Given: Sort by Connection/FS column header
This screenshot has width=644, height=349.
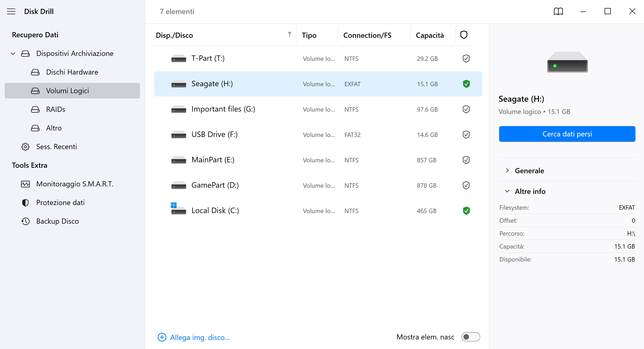Looking at the screenshot, I should (367, 35).
